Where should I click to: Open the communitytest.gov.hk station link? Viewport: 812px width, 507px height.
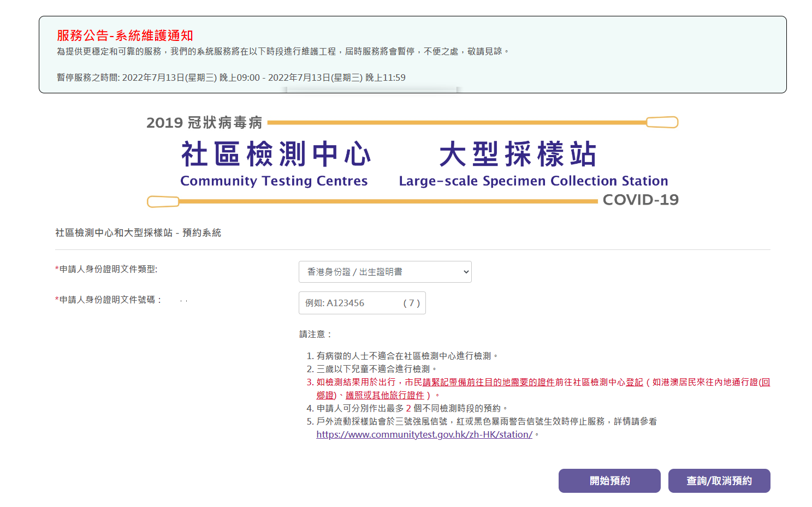(424, 434)
